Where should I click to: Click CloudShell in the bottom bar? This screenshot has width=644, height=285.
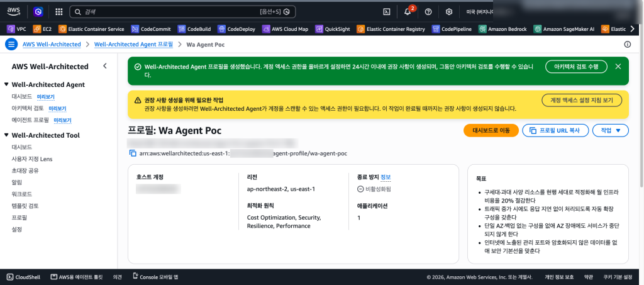(x=23, y=277)
